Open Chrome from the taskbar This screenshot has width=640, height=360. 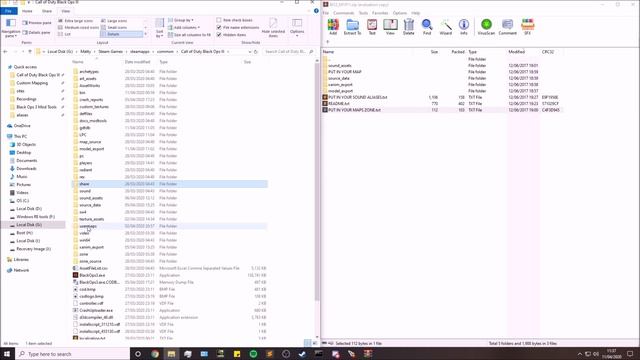click(x=155, y=354)
